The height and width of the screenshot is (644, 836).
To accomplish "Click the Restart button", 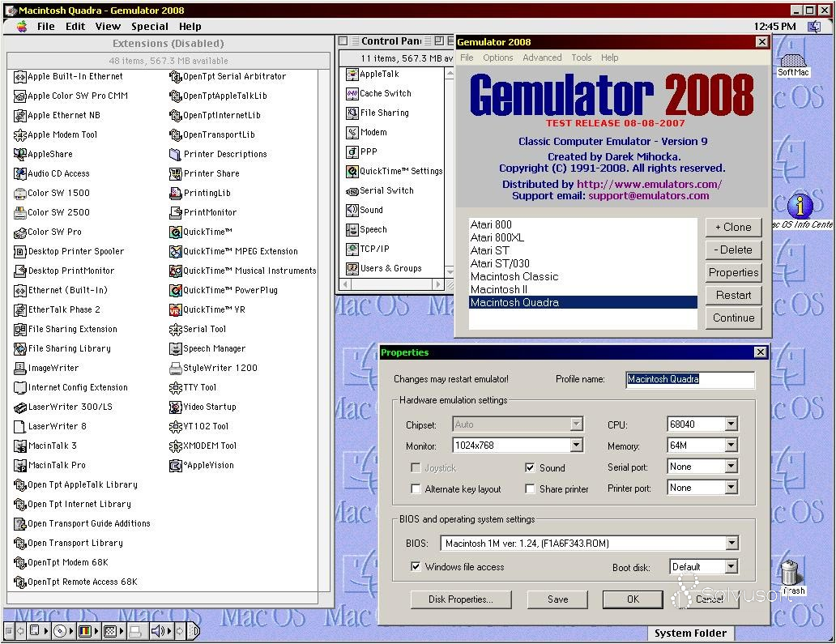I will coord(734,296).
